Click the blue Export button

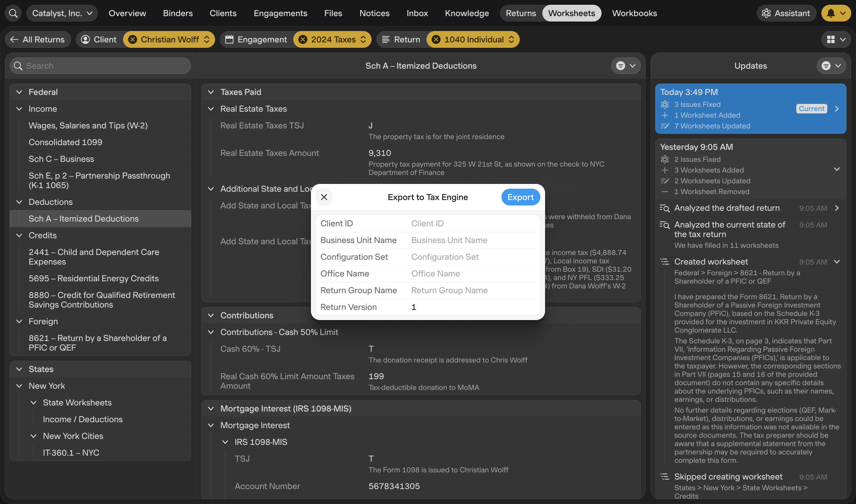(x=520, y=197)
